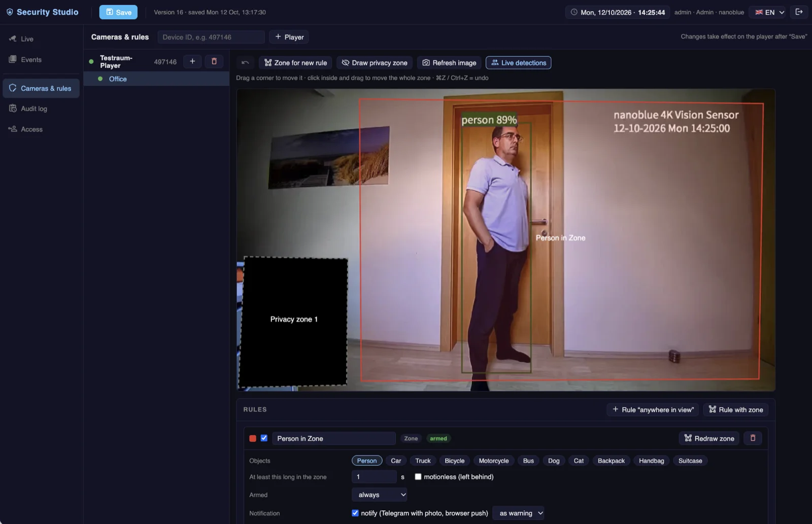Click the seconds-in-zone value field
Viewport: 812px width, 524px height.
click(x=374, y=476)
